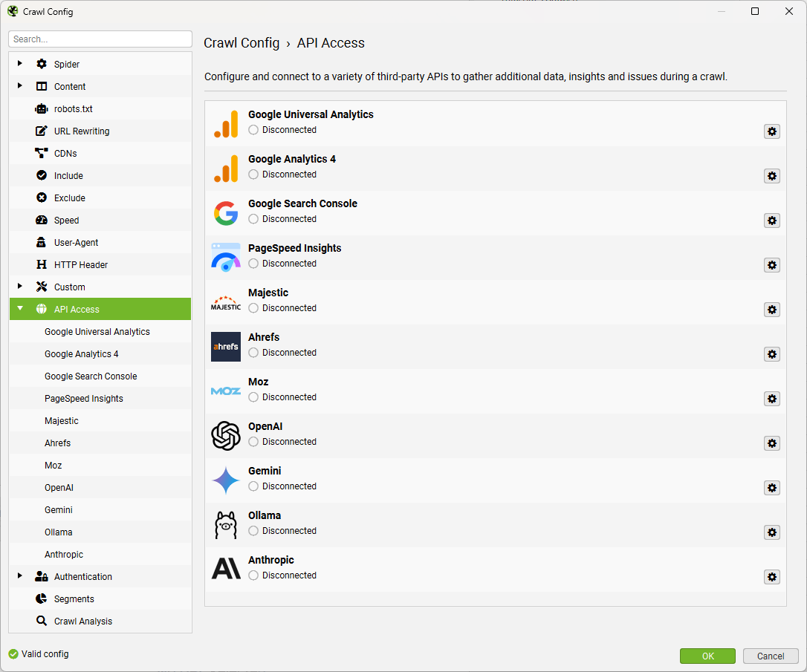This screenshot has height=672, width=807.
Task: Expand the Spider tree node arrow
Action: click(19, 63)
